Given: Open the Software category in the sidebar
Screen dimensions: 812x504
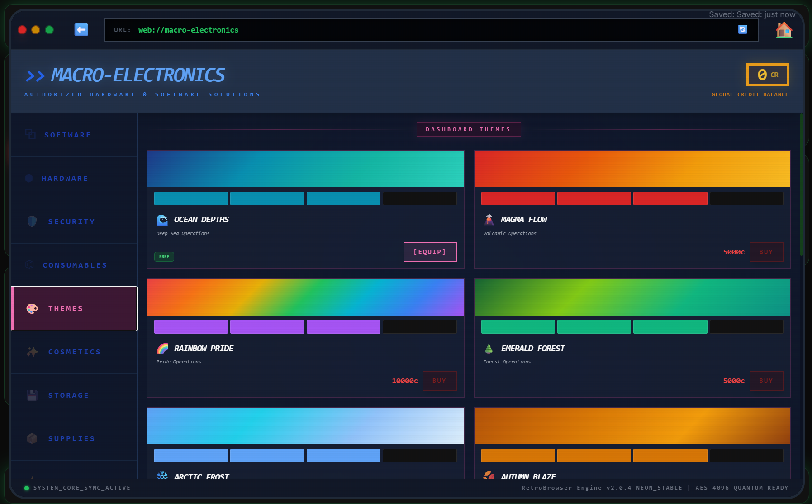Looking at the screenshot, I should pyautogui.click(x=68, y=135).
